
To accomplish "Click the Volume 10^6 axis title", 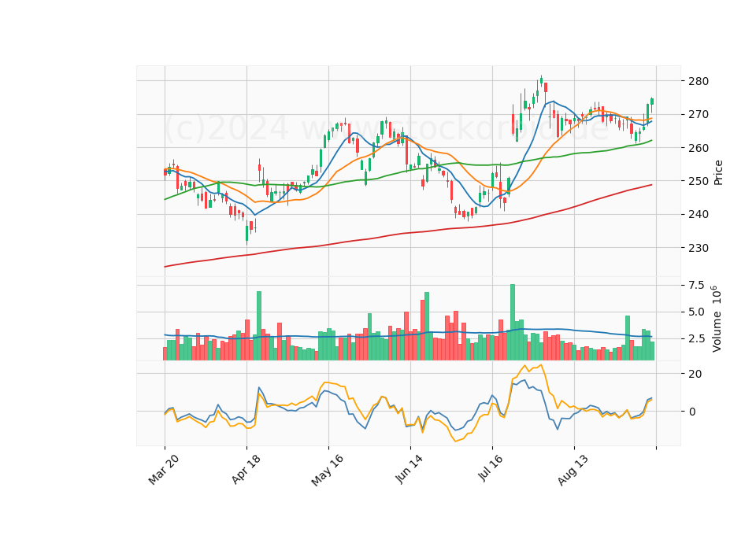I will tap(717, 319).
